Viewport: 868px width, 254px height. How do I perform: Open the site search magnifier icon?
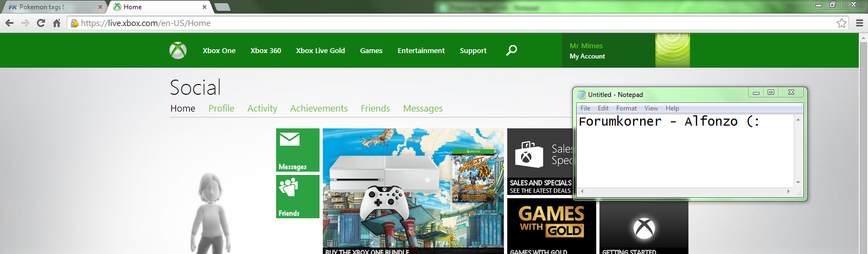coord(512,50)
